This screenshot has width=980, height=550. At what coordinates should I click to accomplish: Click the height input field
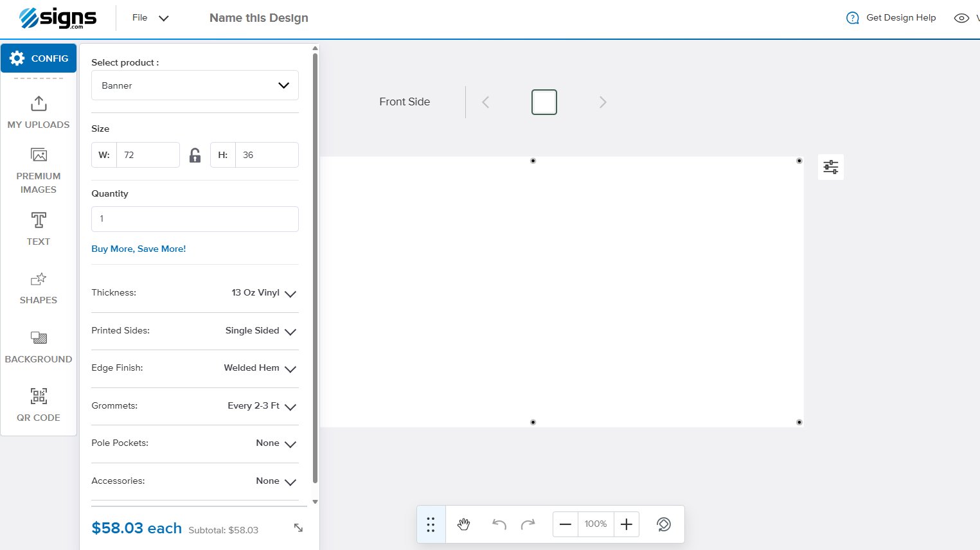(x=267, y=155)
